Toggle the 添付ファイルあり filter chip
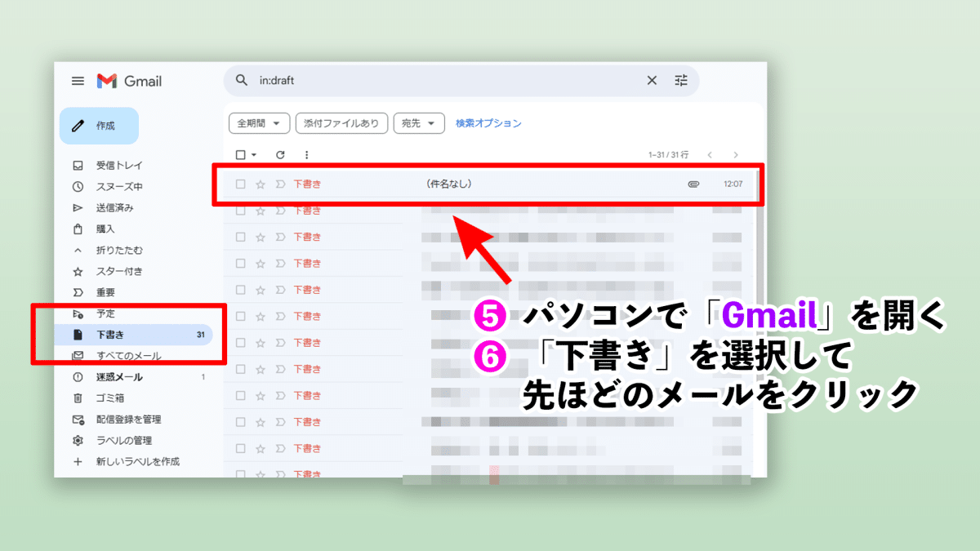The image size is (980, 551). click(341, 123)
